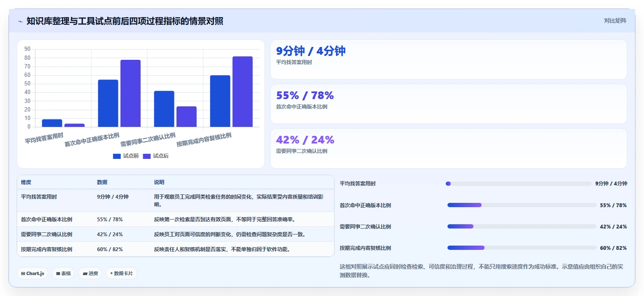Click table value 9分钟 / 4分钟
This screenshot has width=644, height=296.
point(113,197)
